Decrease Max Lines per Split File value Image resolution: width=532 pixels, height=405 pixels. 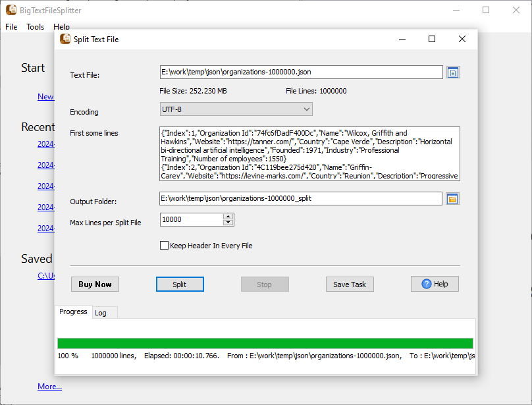[228, 223]
